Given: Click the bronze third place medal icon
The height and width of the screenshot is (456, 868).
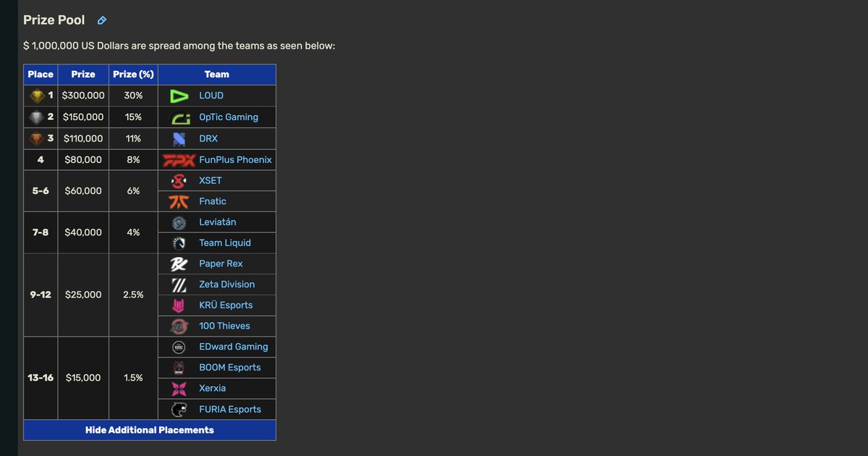Looking at the screenshot, I should [37, 138].
